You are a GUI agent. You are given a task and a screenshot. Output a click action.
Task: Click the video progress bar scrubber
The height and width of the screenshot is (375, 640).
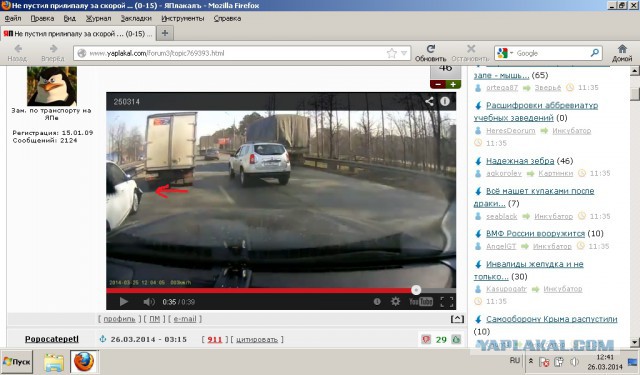tap(416, 290)
